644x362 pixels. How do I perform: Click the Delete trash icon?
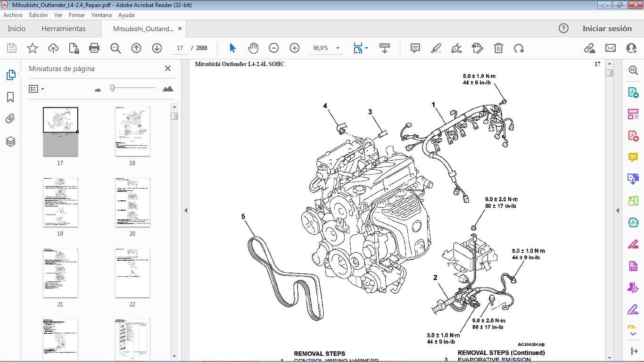[498, 48]
